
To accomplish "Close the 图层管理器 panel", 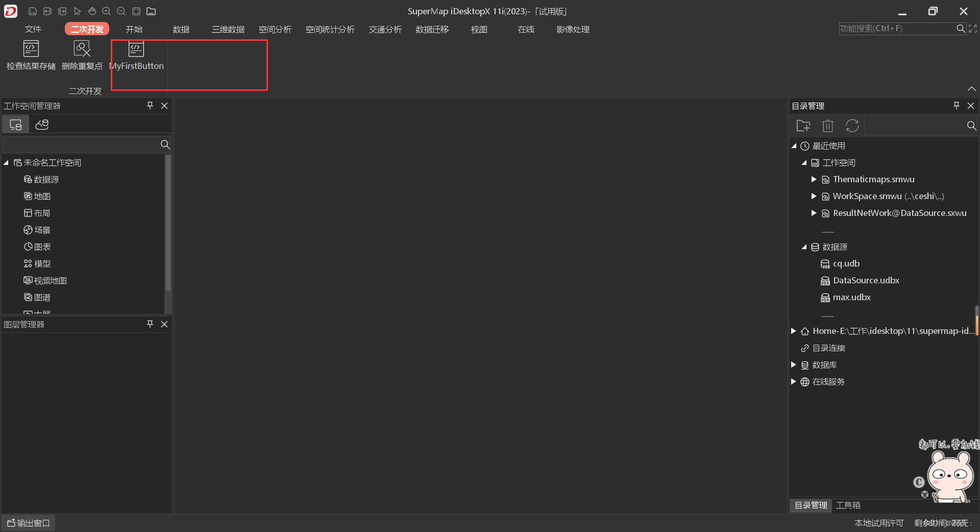I will pos(164,324).
